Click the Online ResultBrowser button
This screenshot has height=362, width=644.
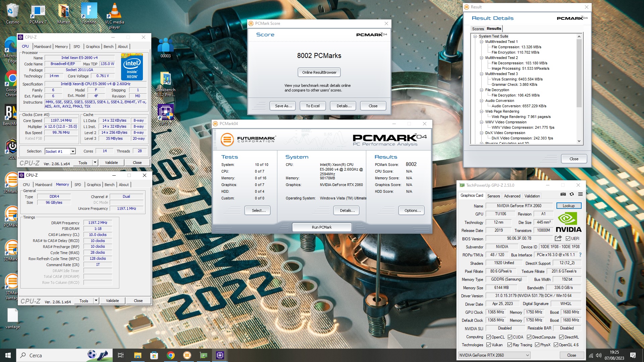pos(319,72)
